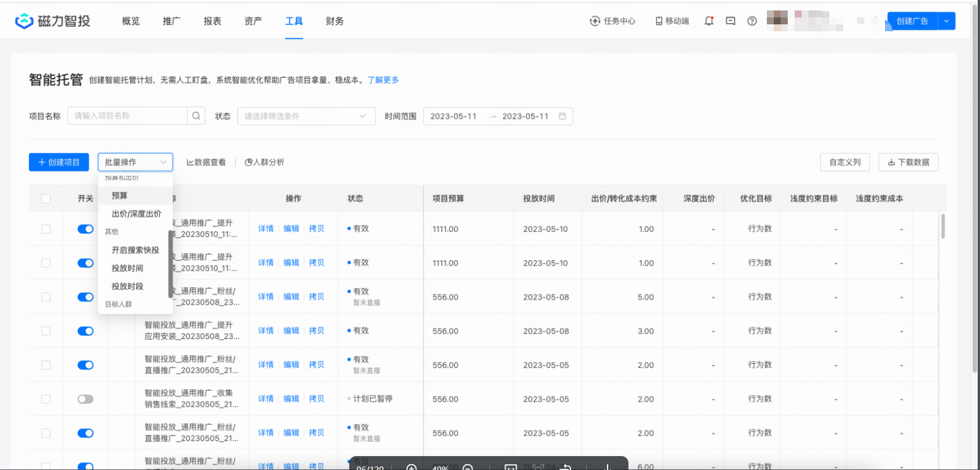Open 了解更多 link

(383, 80)
